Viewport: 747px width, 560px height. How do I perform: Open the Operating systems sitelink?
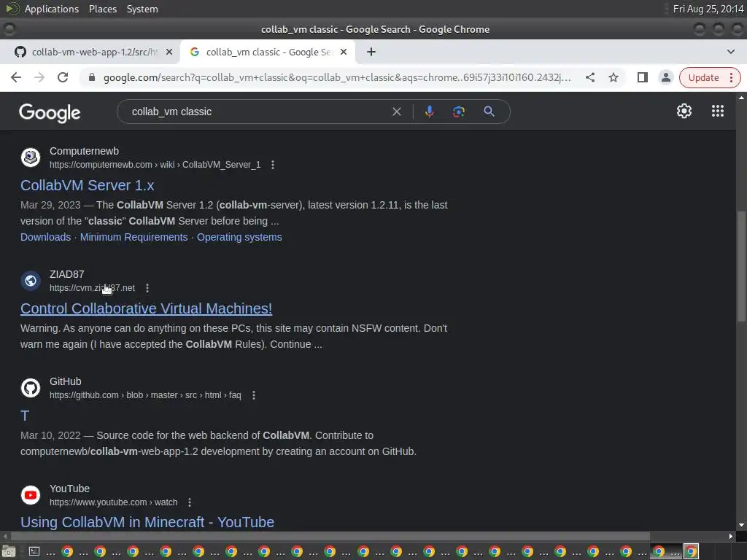[x=239, y=237]
